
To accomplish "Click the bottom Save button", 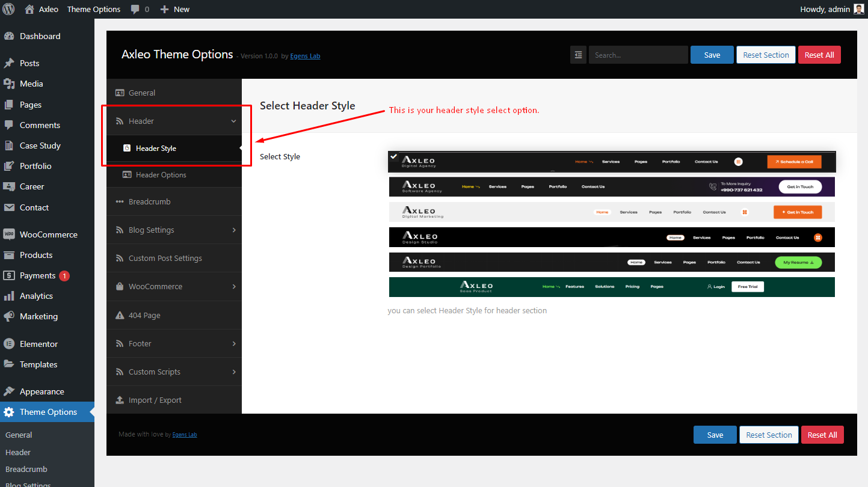I will click(x=715, y=435).
